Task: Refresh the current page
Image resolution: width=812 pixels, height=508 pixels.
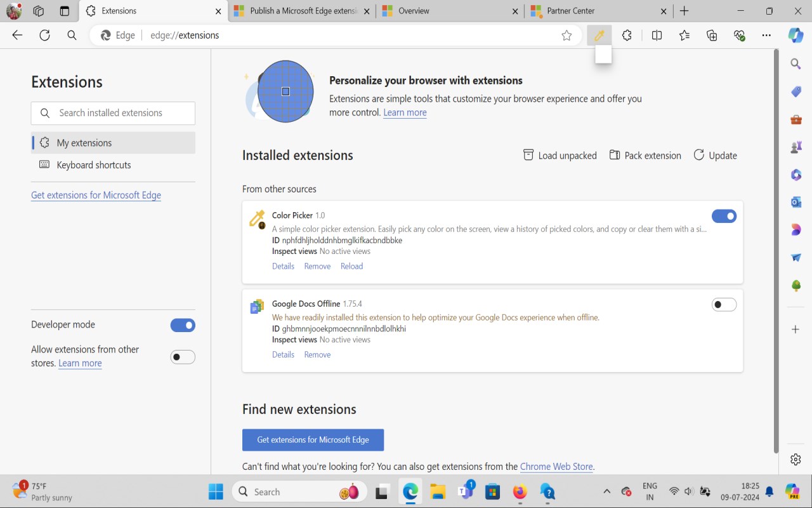Action: coord(44,36)
